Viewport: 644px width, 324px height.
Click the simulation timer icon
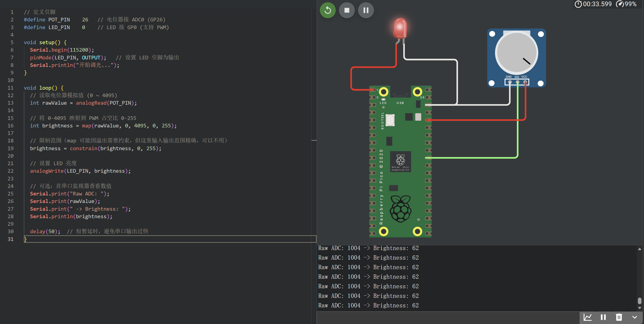tap(578, 4)
